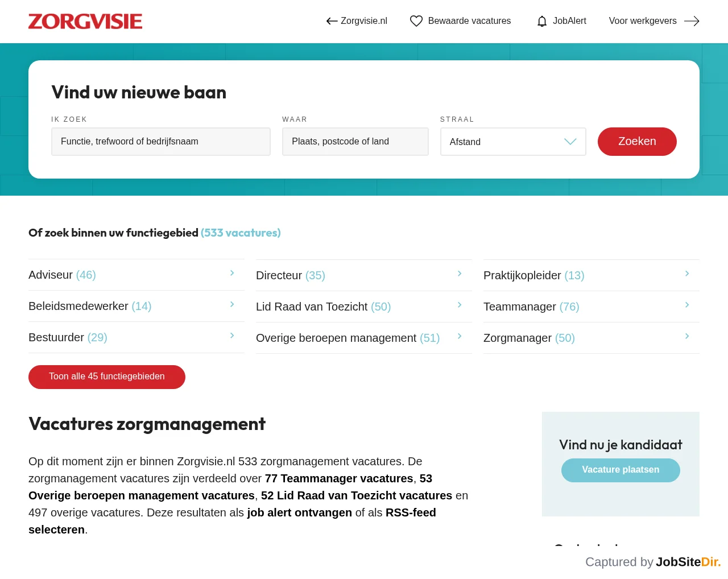This screenshot has height=579, width=728.
Task: Click the red Zoeken button
Action: coord(637,142)
